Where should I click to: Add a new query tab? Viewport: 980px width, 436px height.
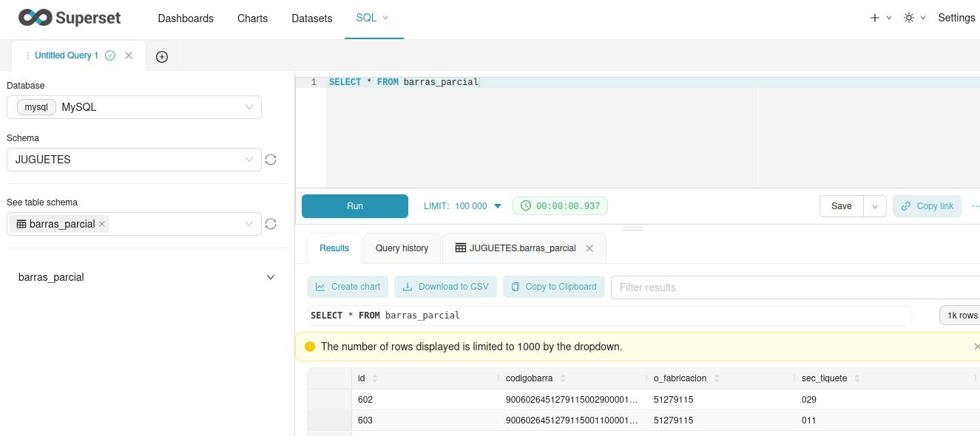pyautogui.click(x=162, y=57)
